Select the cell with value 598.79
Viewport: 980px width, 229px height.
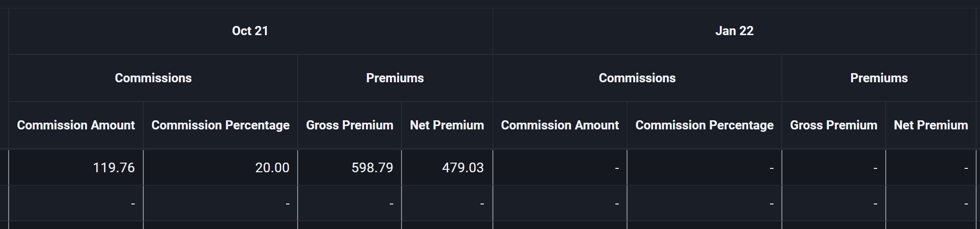click(x=350, y=167)
